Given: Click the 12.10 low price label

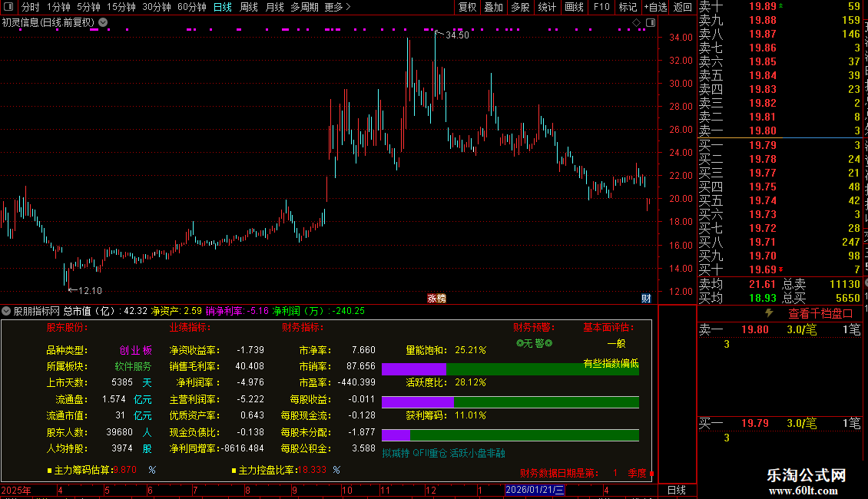Looking at the screenshot, I should [x=90, y=290].
